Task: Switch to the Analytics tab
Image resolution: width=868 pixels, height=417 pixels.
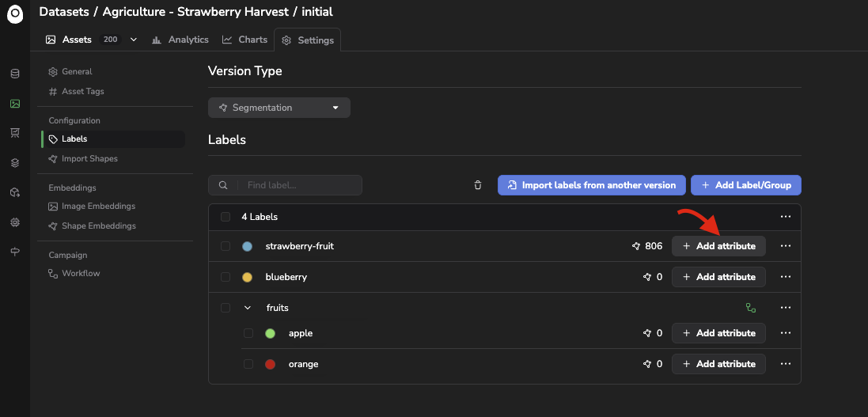Action: pos(180,40)
